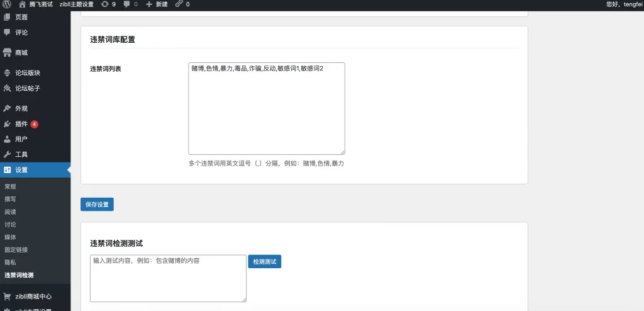Click the 违禁词库配置 heading
The height and width of the screenshot is (311, 644).
(113, 40)
